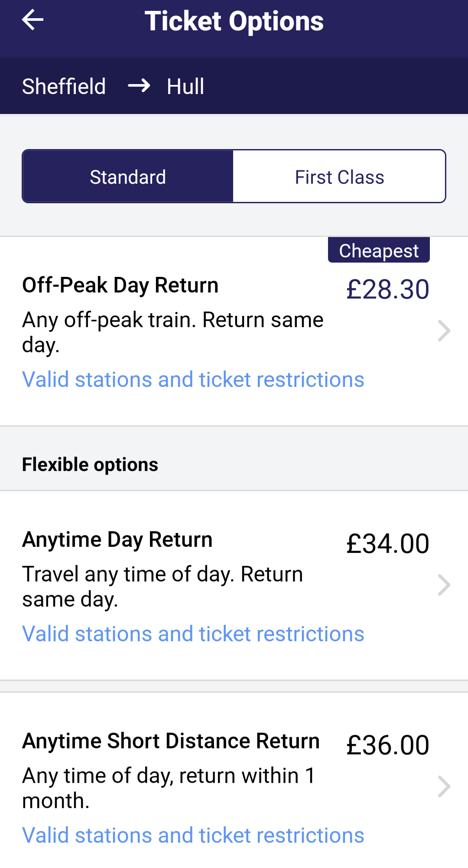Select the £28.30 ticket price

click(388, 289)
